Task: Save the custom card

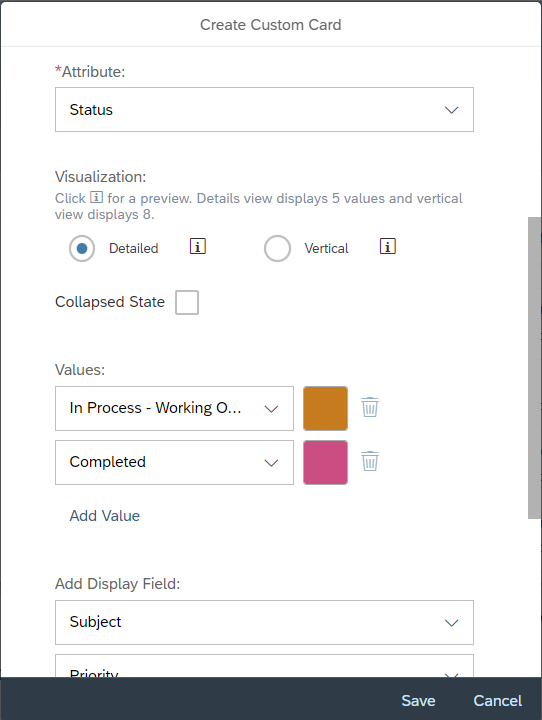Action: click(418, 701)
